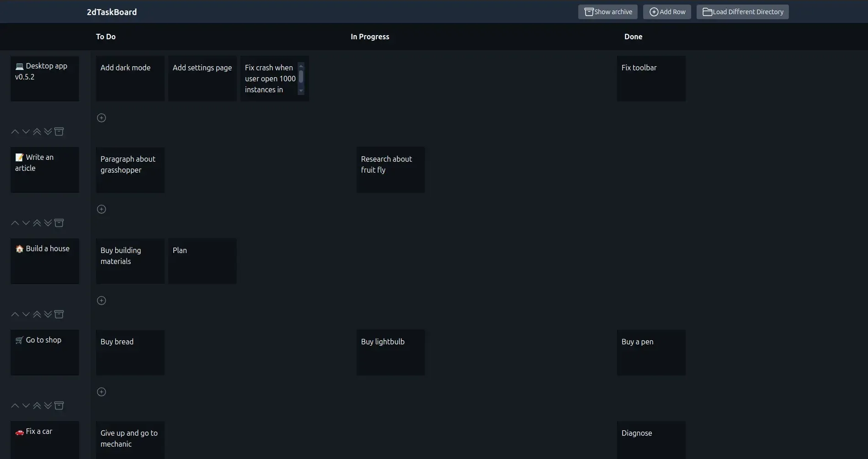The image size is (868, 459).
Task: Add a card below "Buy building materials"
Action: tap(101, 301)
